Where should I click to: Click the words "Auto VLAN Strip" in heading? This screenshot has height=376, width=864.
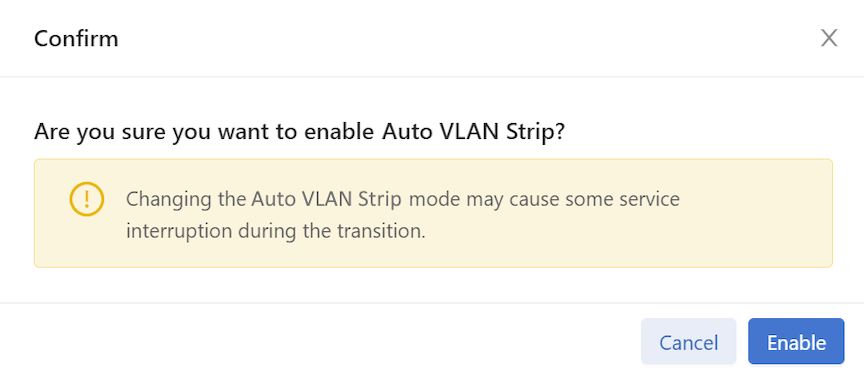469,132
